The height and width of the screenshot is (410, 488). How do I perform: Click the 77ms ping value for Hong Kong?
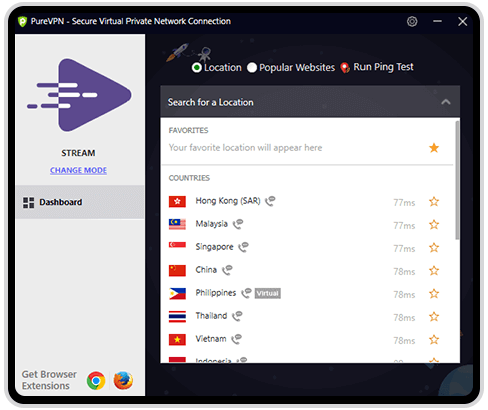pos(404,203)
